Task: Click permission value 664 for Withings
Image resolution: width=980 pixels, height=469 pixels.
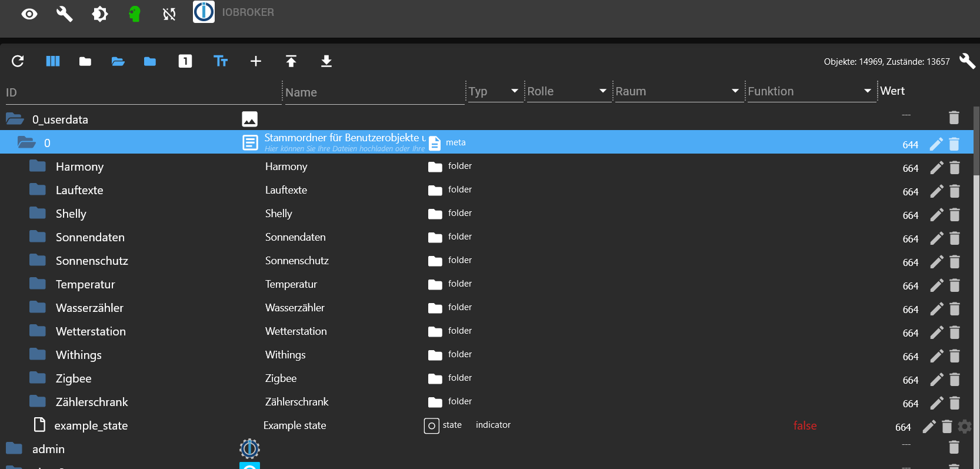Action: 911,357
